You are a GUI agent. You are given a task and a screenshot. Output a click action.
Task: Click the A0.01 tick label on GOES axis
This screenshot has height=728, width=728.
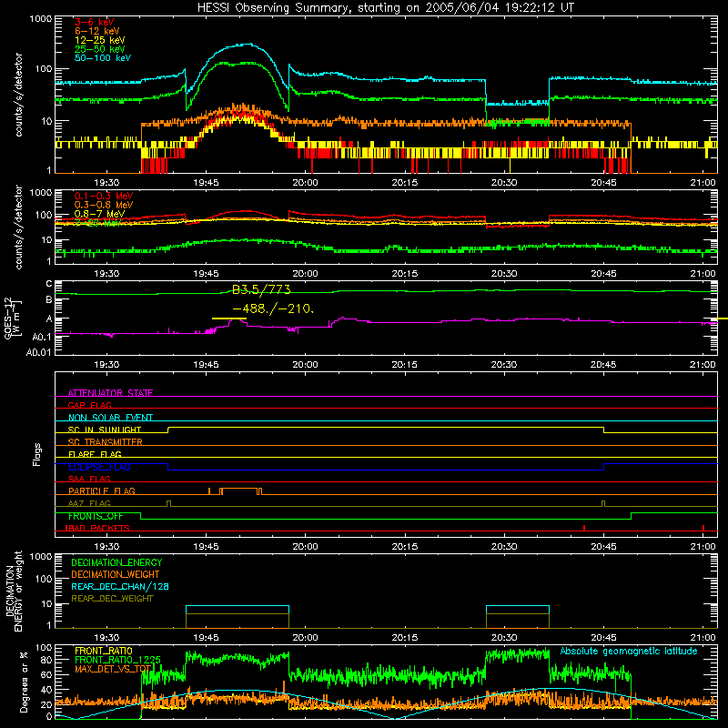39,352
